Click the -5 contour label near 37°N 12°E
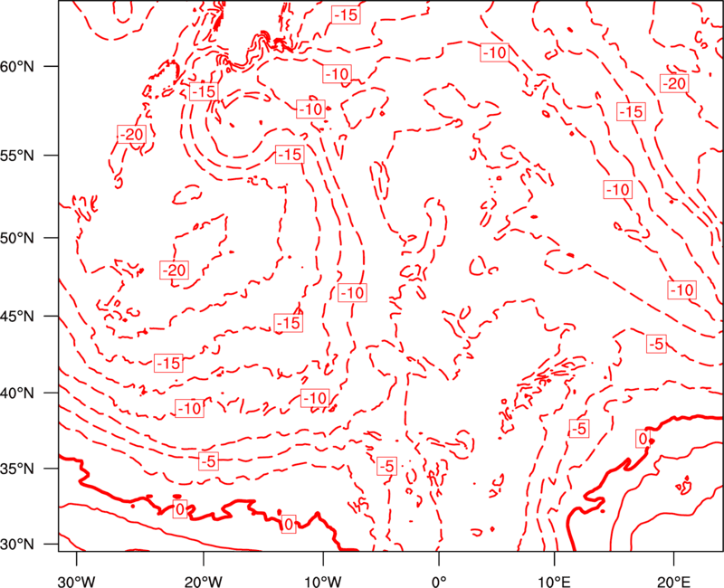 (579, 428)
